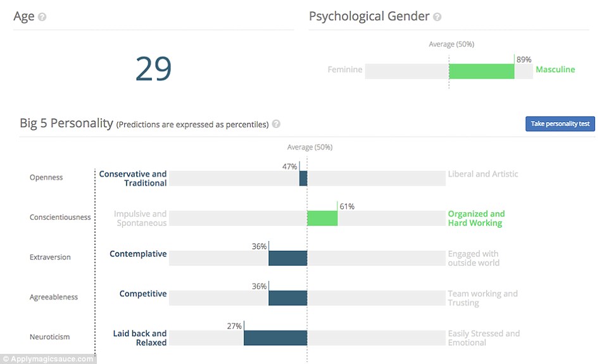The height and width of the screenshot is (364, 609).
Task: Click the Laid back and Relaxed label
Action: [140, 338]
